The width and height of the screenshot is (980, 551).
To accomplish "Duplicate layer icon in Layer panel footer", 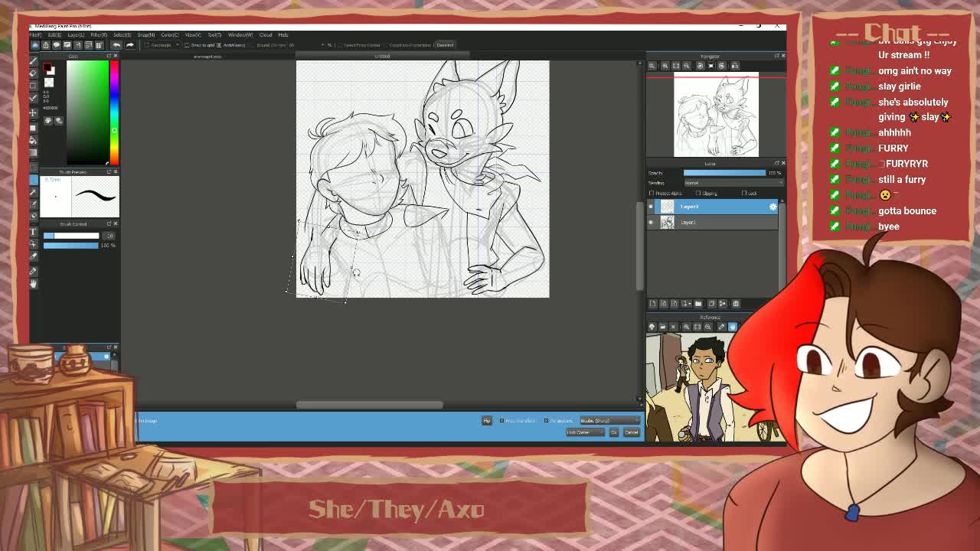I will pyautogui.click(x=711, y=304).
